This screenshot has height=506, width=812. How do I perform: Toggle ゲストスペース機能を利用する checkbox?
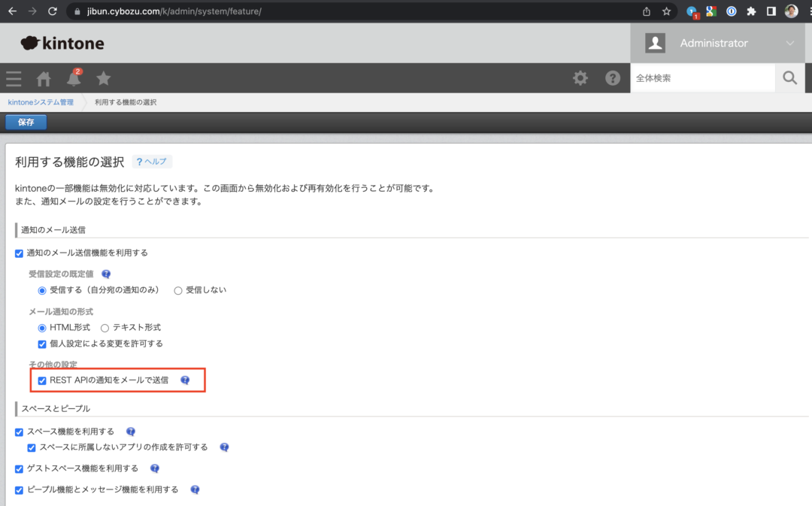[x=18, y=468]
